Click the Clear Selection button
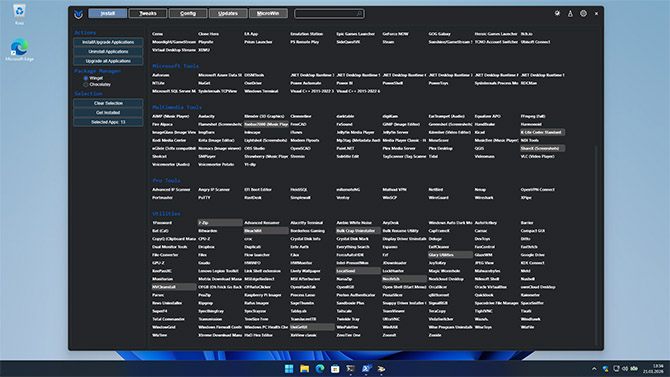Screen dimensions: 670x377 108,103
